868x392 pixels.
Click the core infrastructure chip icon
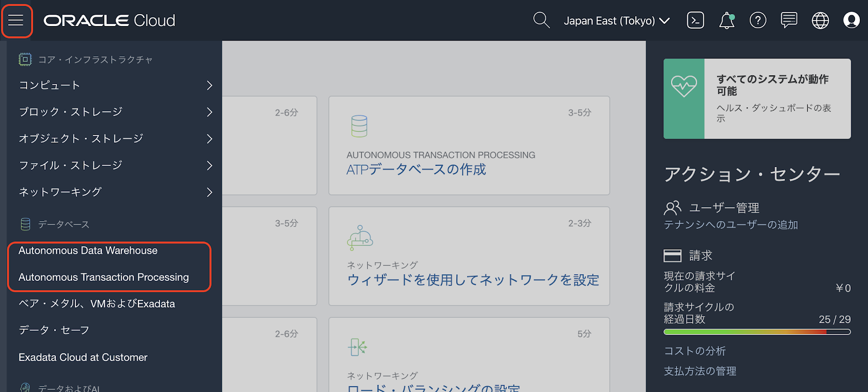[25, 59]
